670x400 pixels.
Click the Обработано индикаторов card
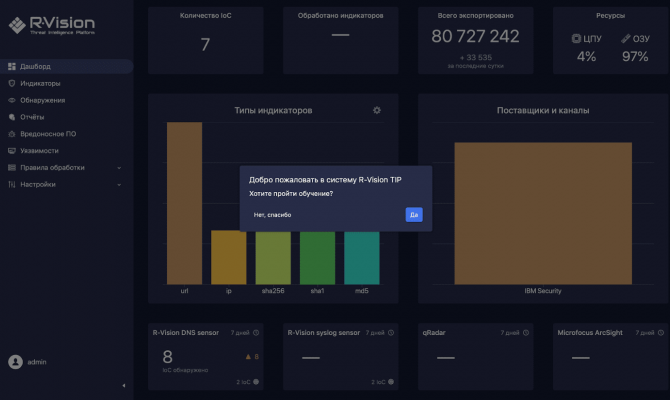341,40
